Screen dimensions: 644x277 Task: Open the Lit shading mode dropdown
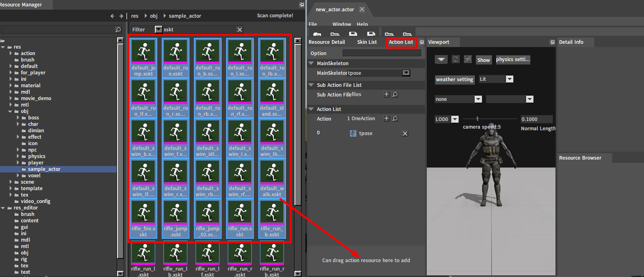(x=509, y=79)
